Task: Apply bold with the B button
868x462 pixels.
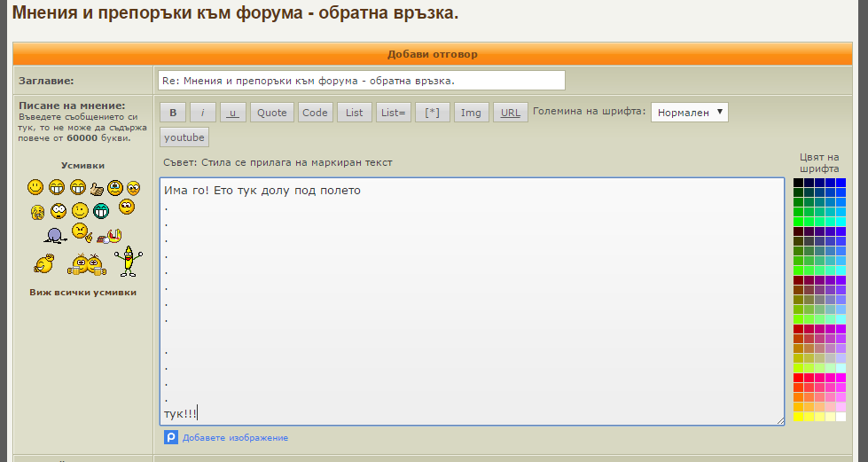Action: [173, 113]
